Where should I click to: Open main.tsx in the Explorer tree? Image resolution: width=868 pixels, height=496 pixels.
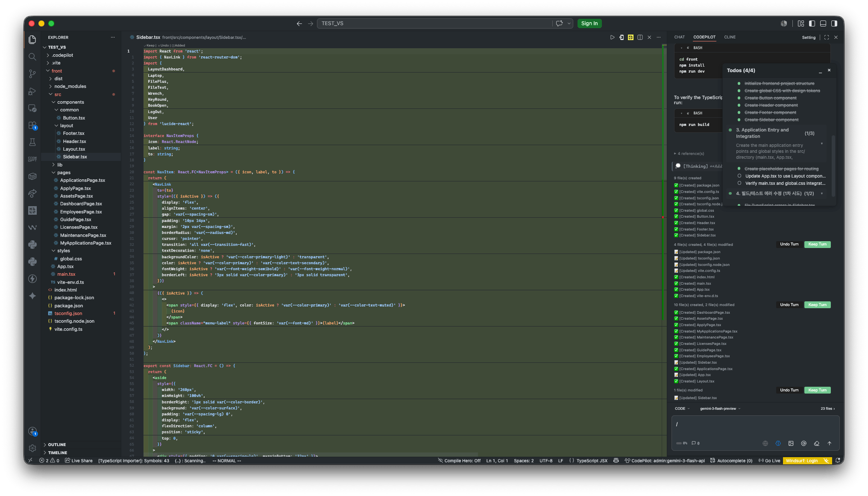click(66, 274)
